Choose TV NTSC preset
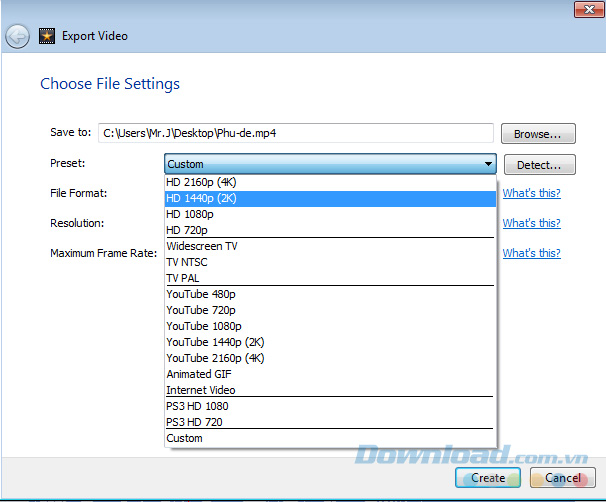The height and width of the screenshot is (502, 606). pyautogui.click(x=187, y=262)
